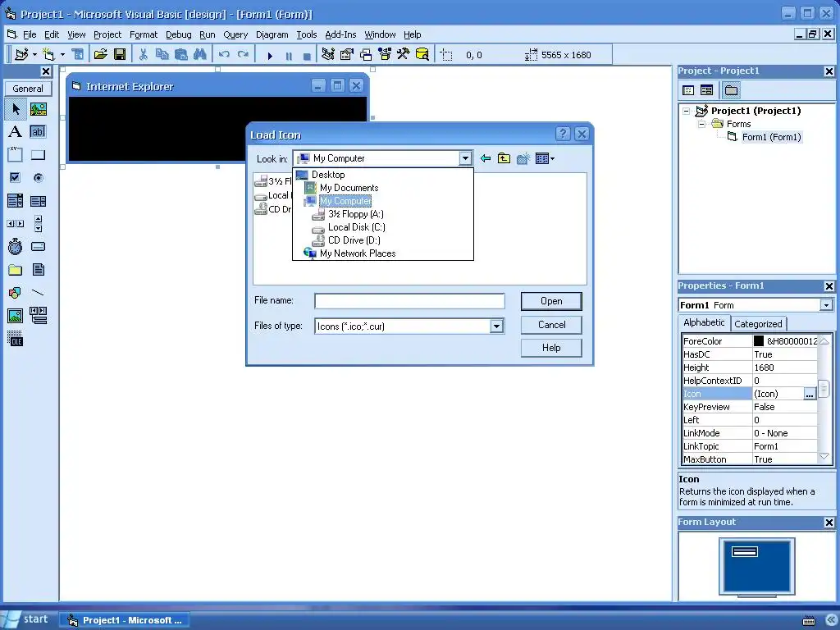840x630 pixels.
Task: Click the End stop button in toolbar
Action: coord(307,55)
